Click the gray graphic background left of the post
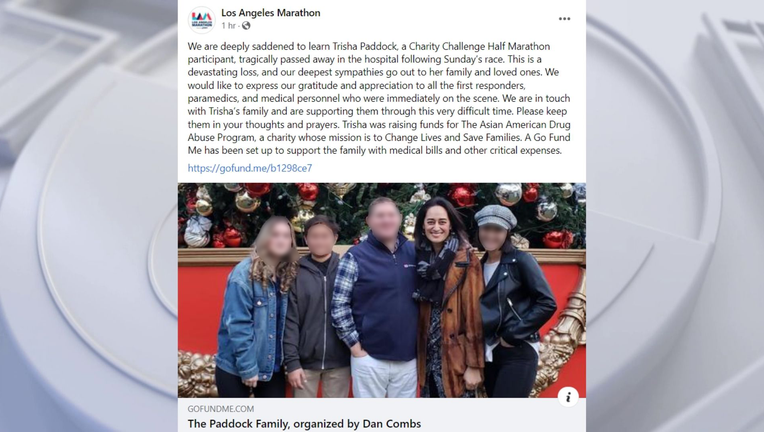Screen dimensions: 764x432 pos(89,216)
